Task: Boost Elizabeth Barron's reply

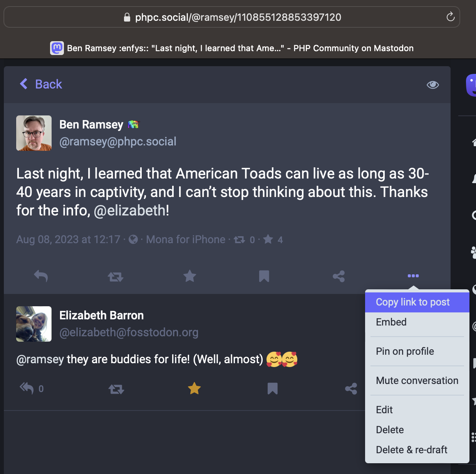Action: point(116,389)
